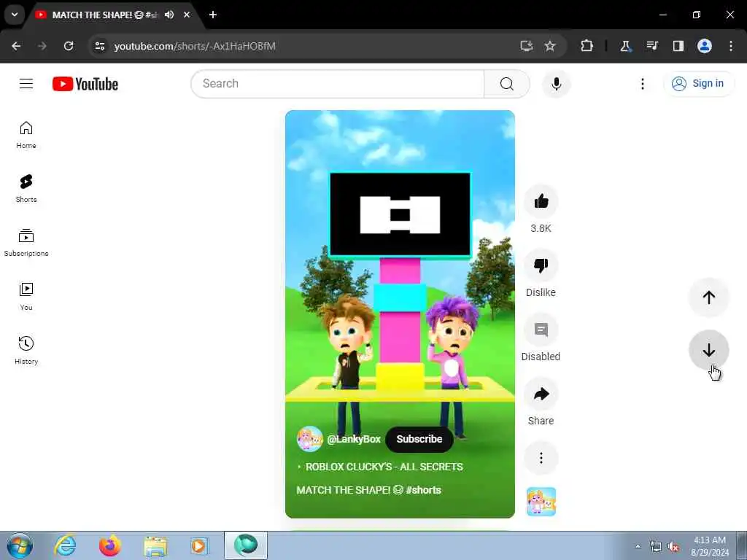747x560 pixels.
Task: Open Chrome profile avatar
Action: 705,46
